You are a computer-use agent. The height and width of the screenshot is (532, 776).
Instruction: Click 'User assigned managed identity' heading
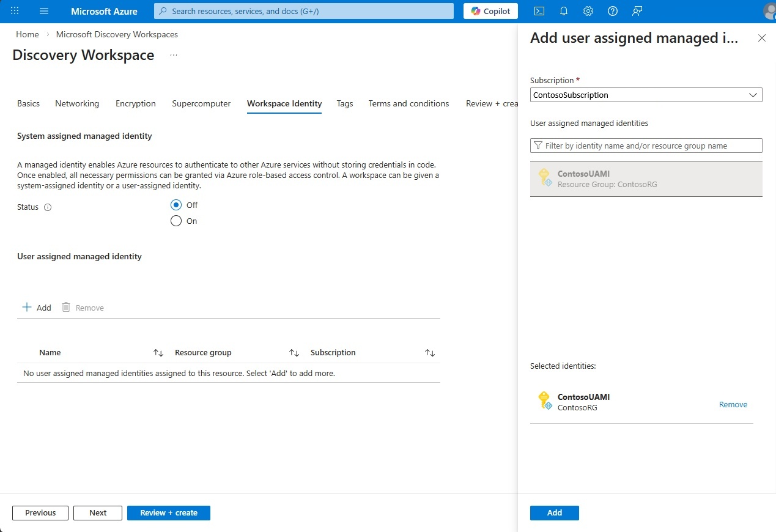tap(79, 256)
